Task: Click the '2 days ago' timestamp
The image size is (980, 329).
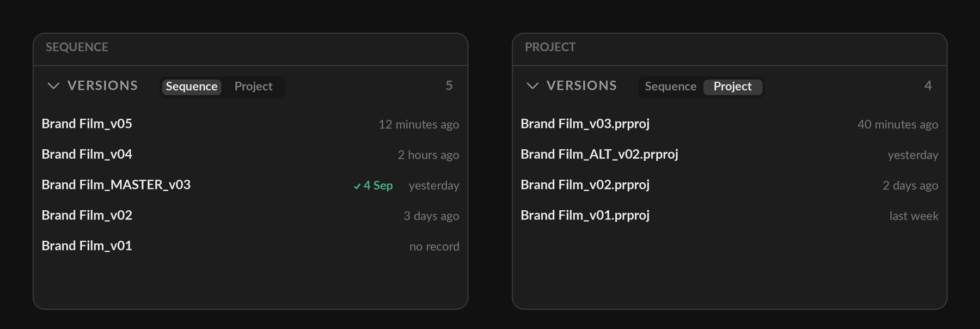Action: pos(910,186)
